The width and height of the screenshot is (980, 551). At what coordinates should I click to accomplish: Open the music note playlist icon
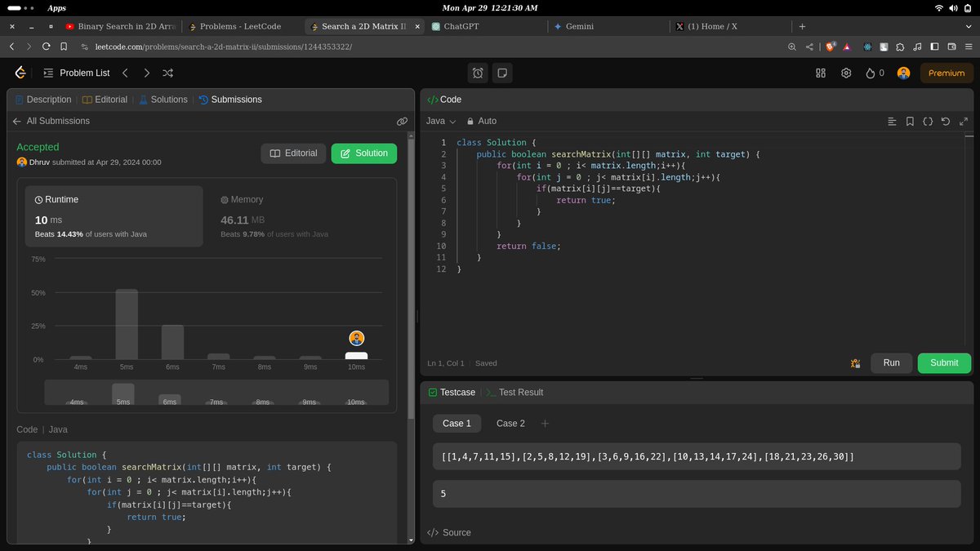coord(918,47)
